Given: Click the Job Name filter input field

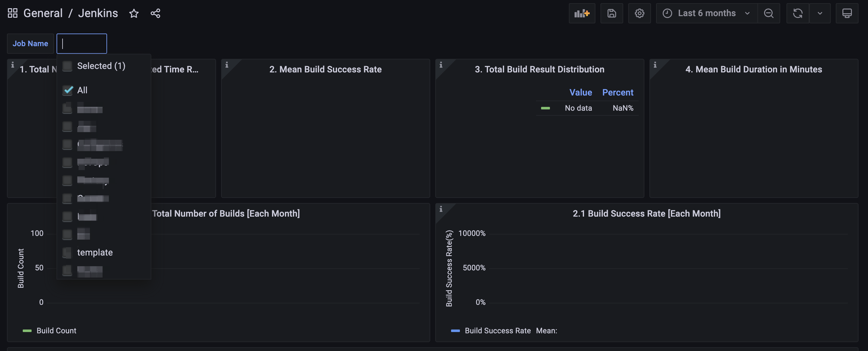Looking at the screenshot, I should 81,44.
